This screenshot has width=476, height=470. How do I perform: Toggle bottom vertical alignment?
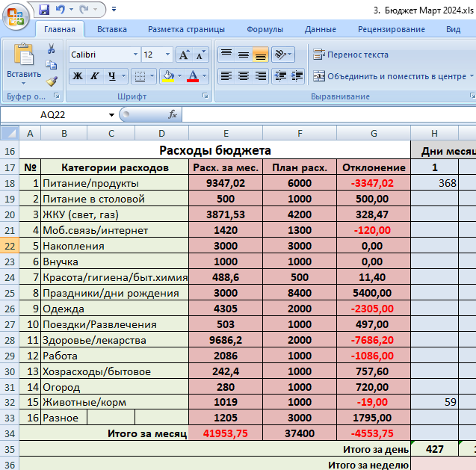point(261,55)
